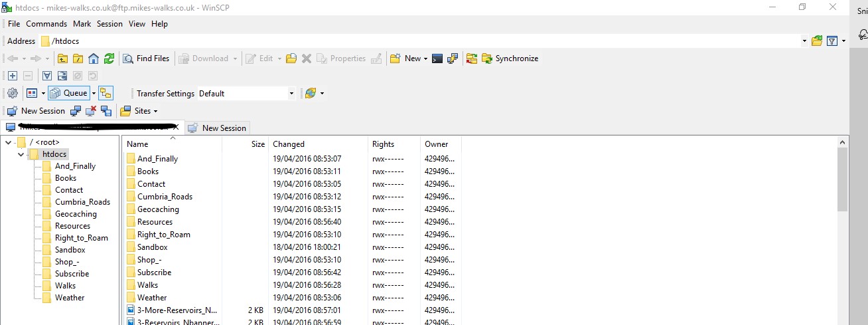Click the Select Files plus icon
This screenshot has height=325, width=868.
click(12, 76)
